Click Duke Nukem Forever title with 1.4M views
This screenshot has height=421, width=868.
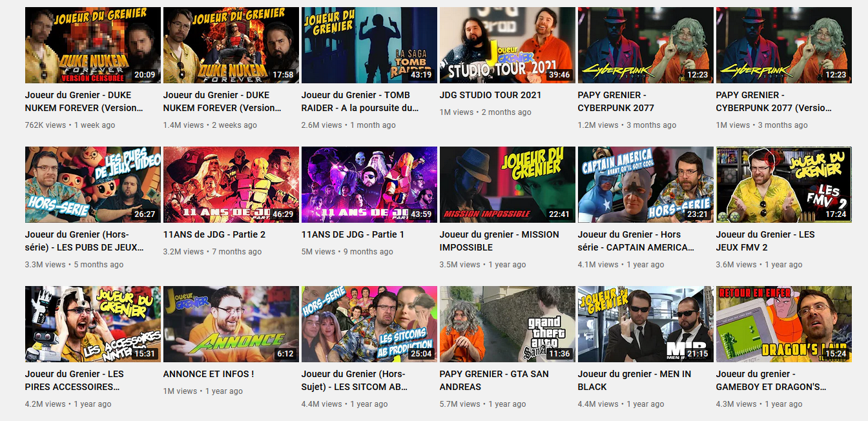223,101
